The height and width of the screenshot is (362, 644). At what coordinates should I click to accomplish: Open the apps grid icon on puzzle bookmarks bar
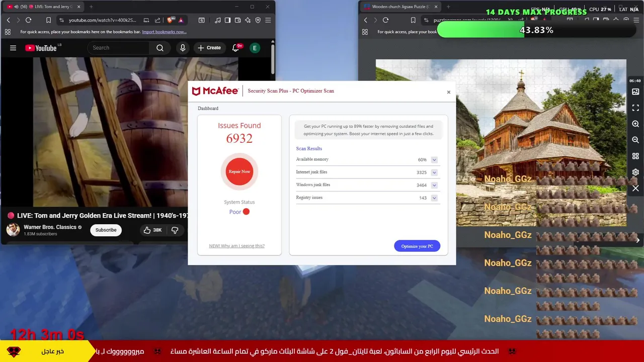coord(365,32)
